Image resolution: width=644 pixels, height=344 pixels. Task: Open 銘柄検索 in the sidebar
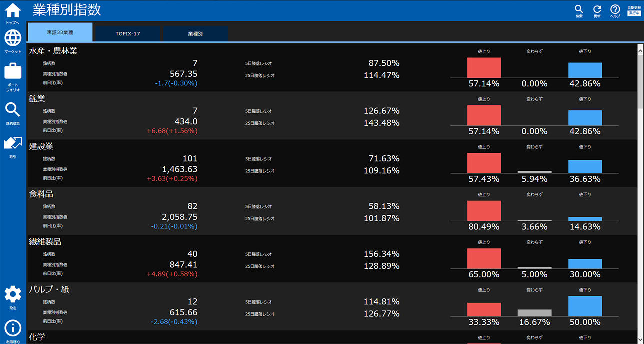click(13, 110)
